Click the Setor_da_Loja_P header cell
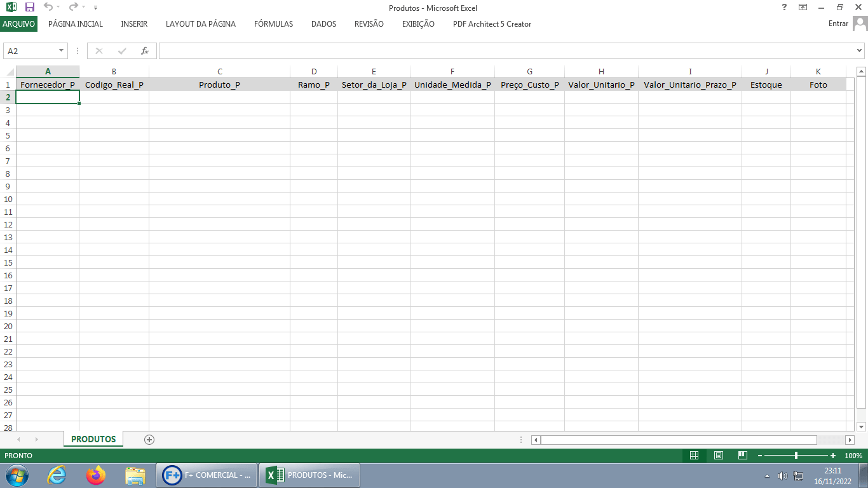The width and height of the screenshot is (868, 488). click(374, 85)
